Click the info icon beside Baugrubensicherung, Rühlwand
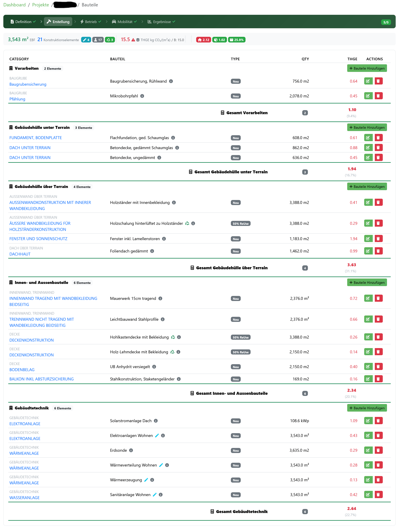398x532 pixels. coord(171,81)
